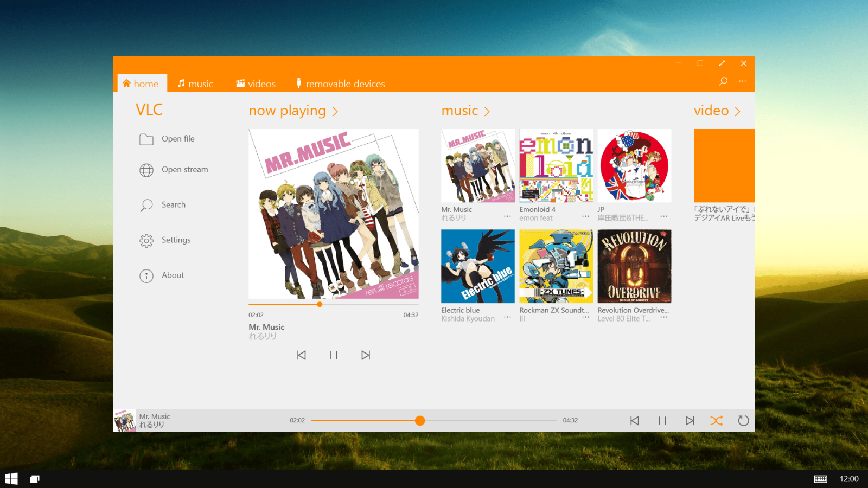
Task: Toggle repeat in the bottom playback bar
Action: click(x=743, y=421)
